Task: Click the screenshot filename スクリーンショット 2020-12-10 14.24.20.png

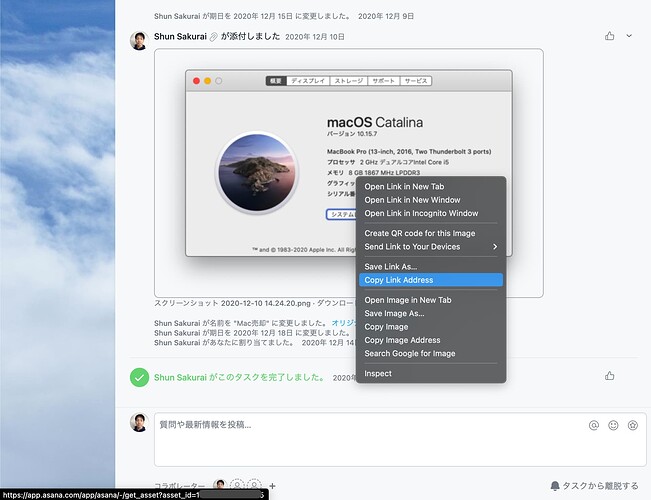Action: [232, 304]
